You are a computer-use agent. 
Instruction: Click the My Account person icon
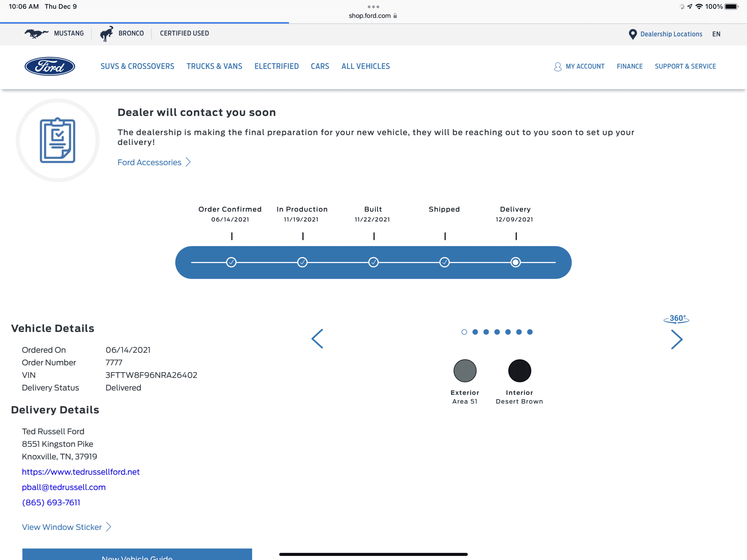coord(557,67)
